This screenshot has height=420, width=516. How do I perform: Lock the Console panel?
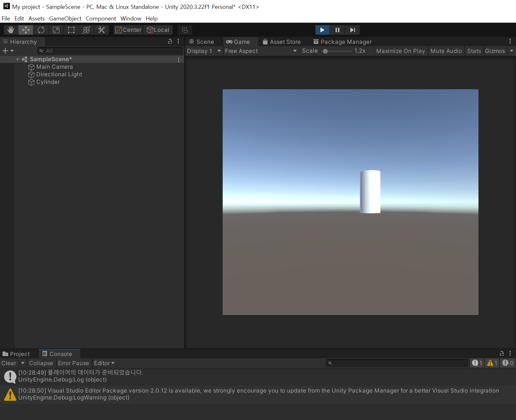coord(502,353)
